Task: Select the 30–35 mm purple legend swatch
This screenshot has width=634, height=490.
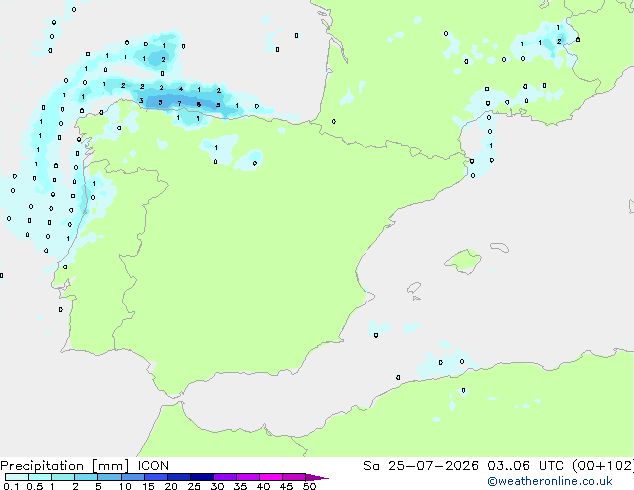Action: 224,477
